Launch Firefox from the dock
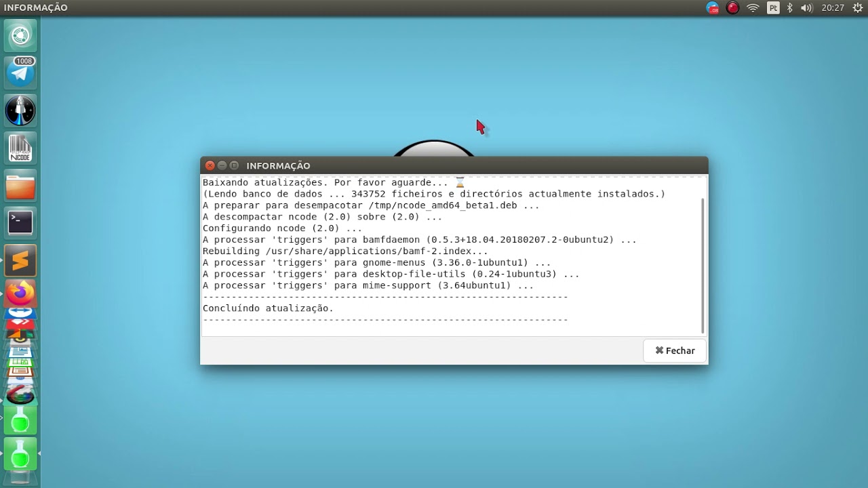Viewport: 868px width, 488px height. [20, 293]
